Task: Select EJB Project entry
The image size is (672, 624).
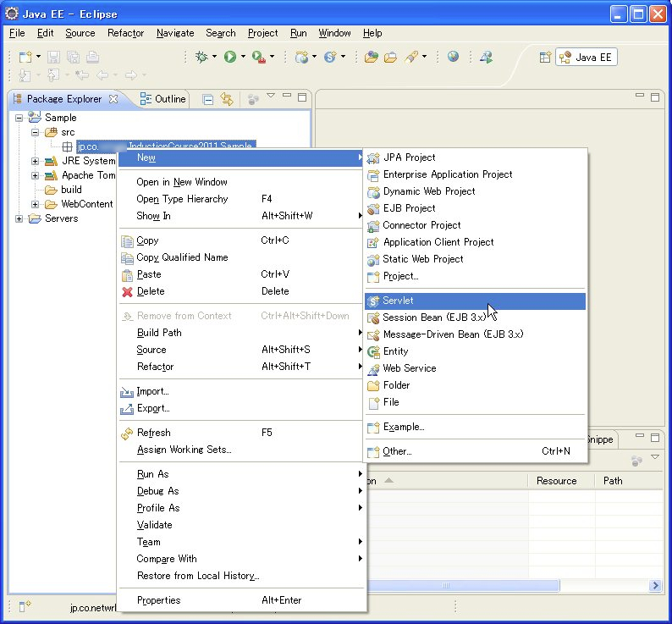Action: click(475, 208)
